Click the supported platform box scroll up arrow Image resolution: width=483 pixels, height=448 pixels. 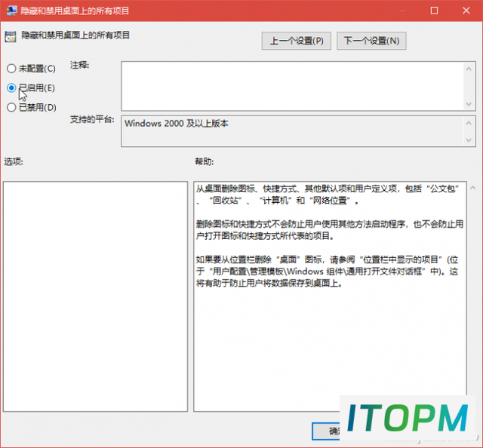point(469,123)
